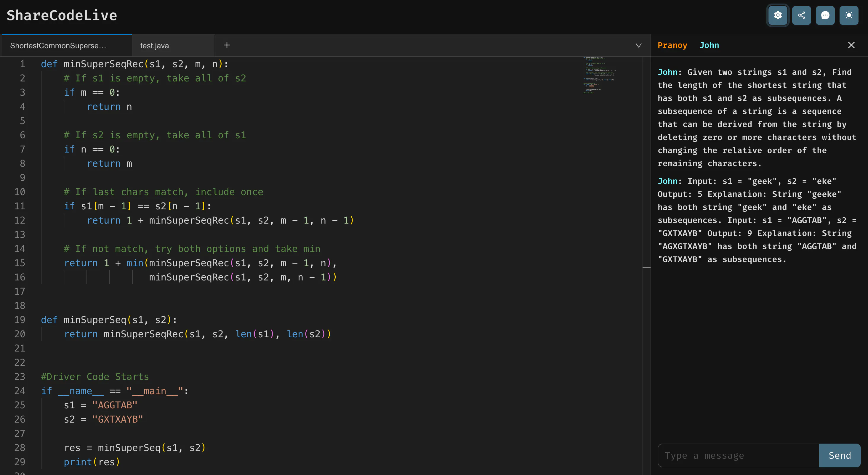
Task: Click the 'min(' call on line 15
Action: pyautogui.click(x=137, y=263)
